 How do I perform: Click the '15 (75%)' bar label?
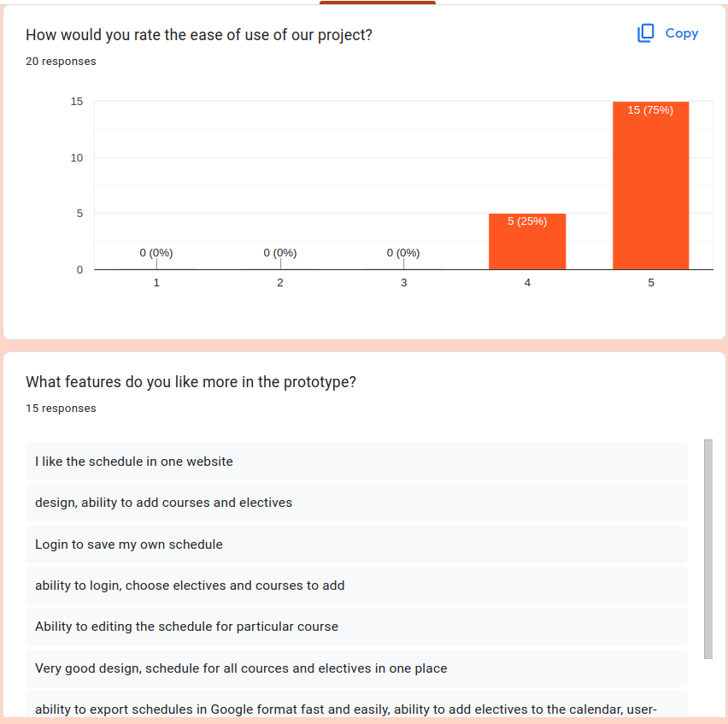(650, 110)
